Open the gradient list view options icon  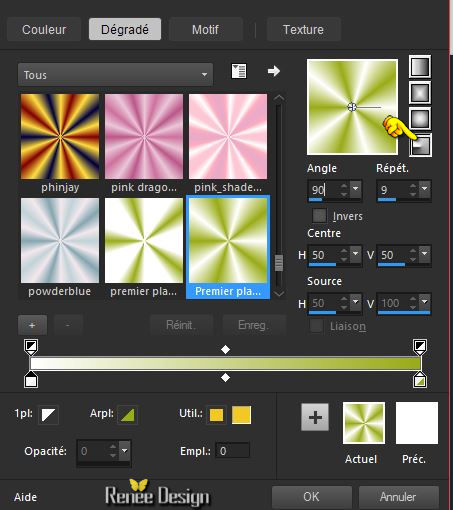click(x=239, y=71)
